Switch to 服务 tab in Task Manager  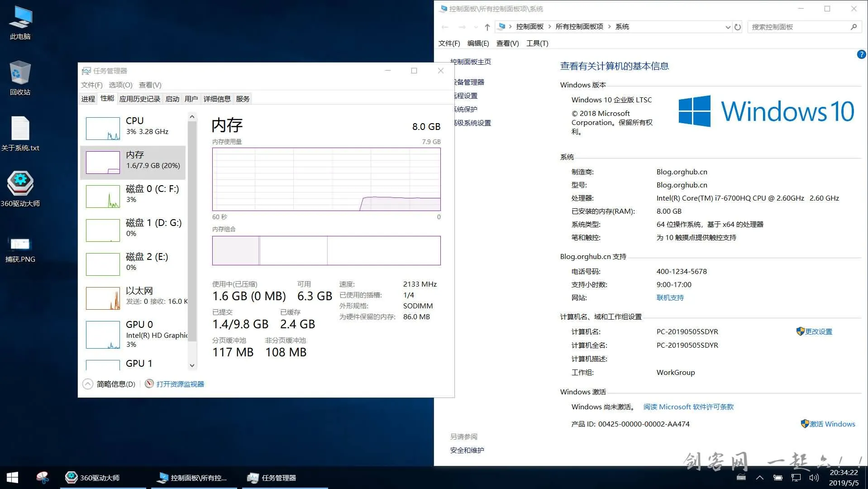pyautogui.click(x=243, y=99)
